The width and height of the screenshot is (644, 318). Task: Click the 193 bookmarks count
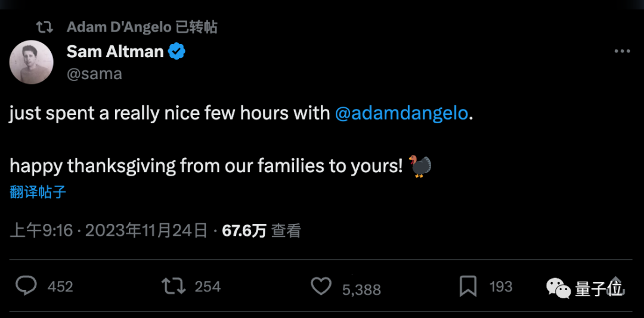coord(501,287)
